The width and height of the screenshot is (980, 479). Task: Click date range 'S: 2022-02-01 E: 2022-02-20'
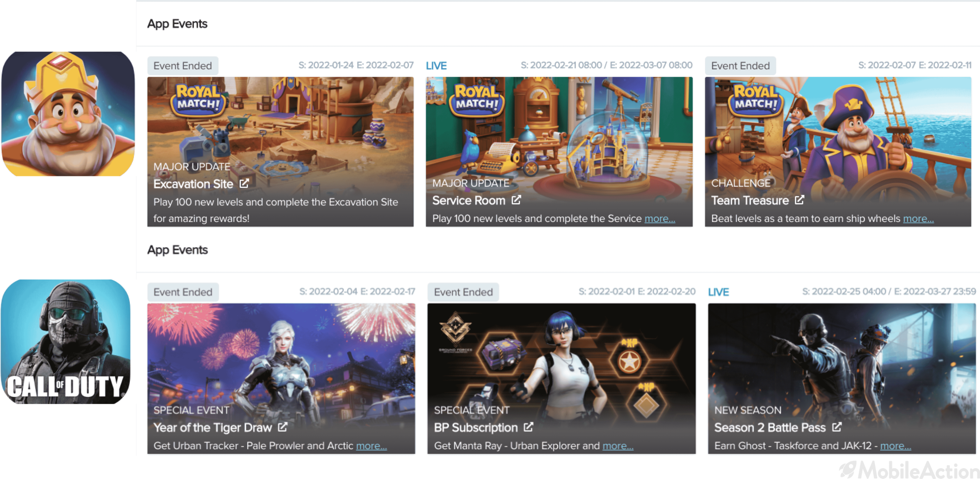637,292
